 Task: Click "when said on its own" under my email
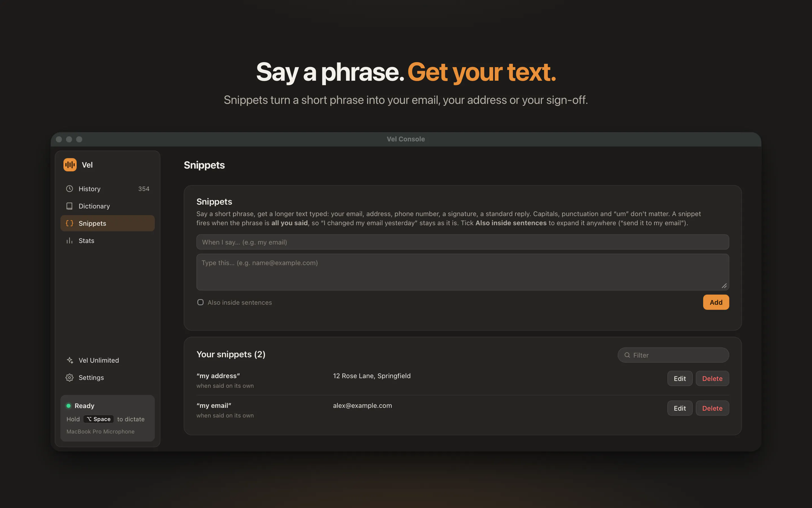[225, 416]
